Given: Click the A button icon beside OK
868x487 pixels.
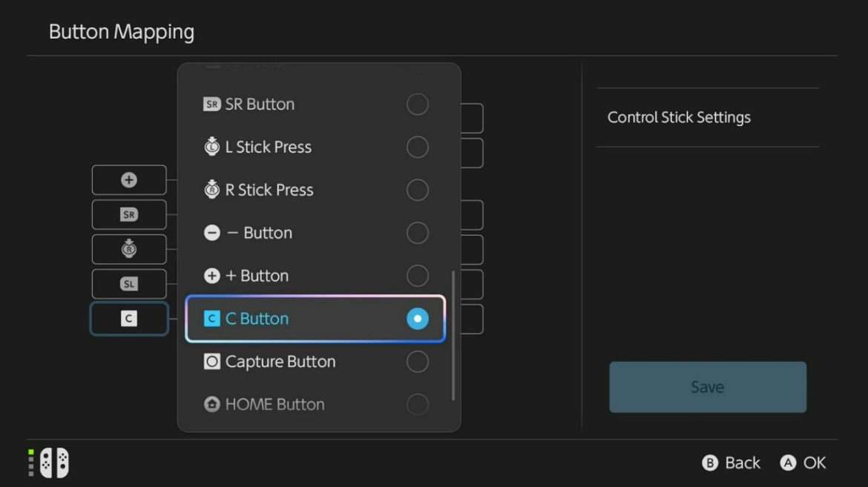Looking at the screenshot, I should click(788, 463).
